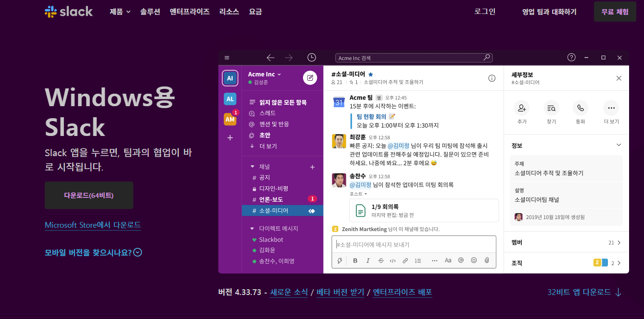This screenshot has width=644, height=319.
Task: Click the message input field
Action: click(x=414, y=245)
